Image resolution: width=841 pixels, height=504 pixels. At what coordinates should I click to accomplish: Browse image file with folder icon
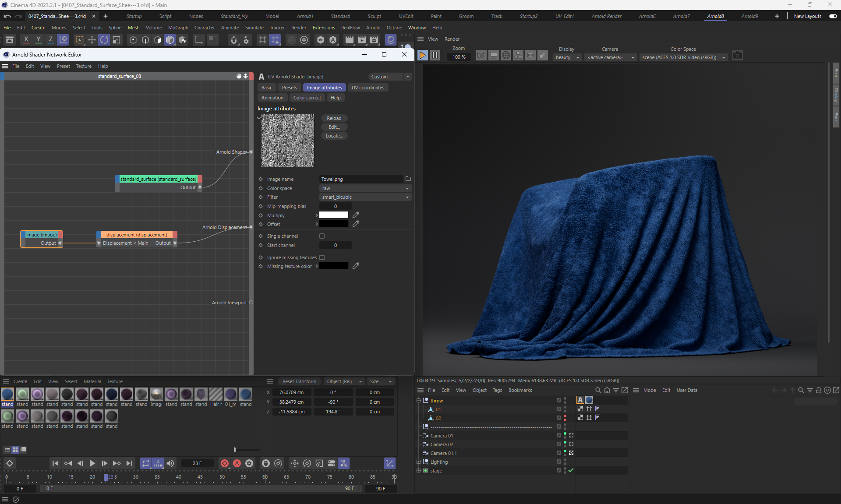click(408, 179)
